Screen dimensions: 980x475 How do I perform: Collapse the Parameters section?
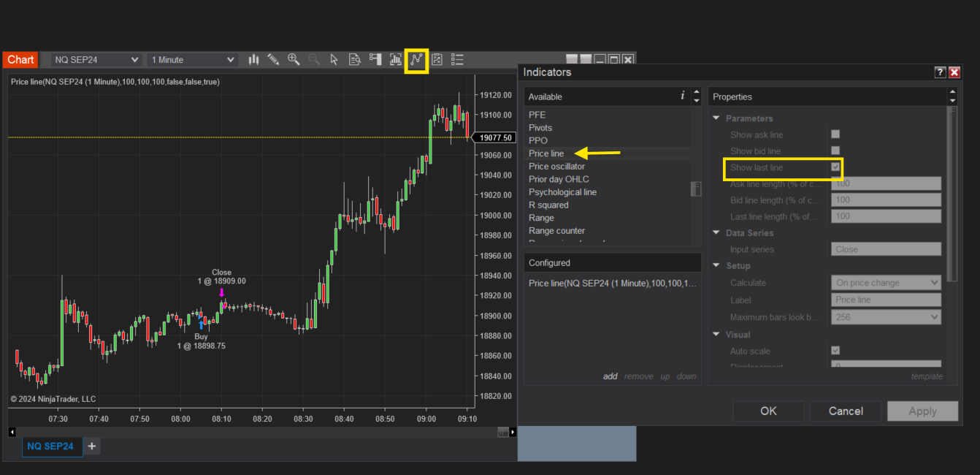[717, 118]
